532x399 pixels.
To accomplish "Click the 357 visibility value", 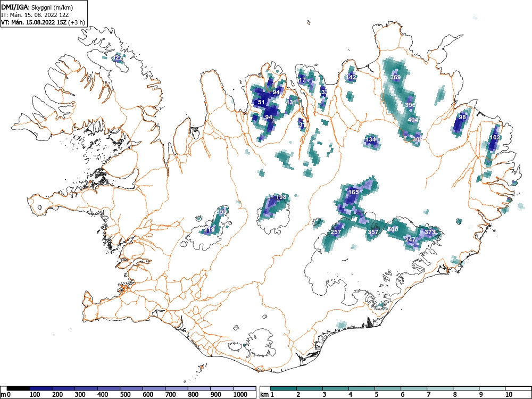I will point(373,232).
